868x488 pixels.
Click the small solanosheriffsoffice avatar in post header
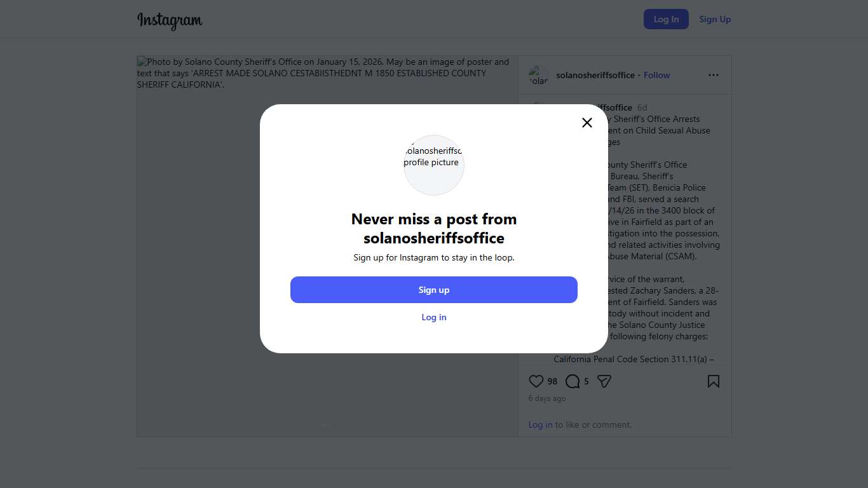(539, 75)
